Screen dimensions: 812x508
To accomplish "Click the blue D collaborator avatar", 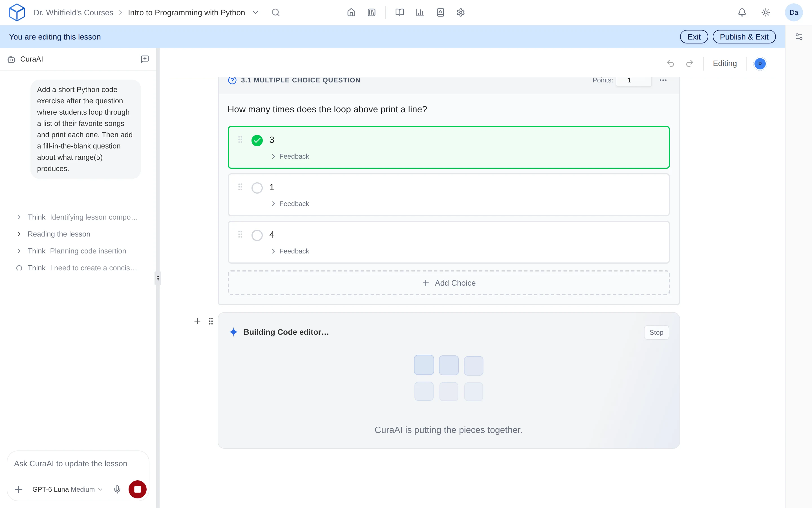I will [x=760, y=63].
